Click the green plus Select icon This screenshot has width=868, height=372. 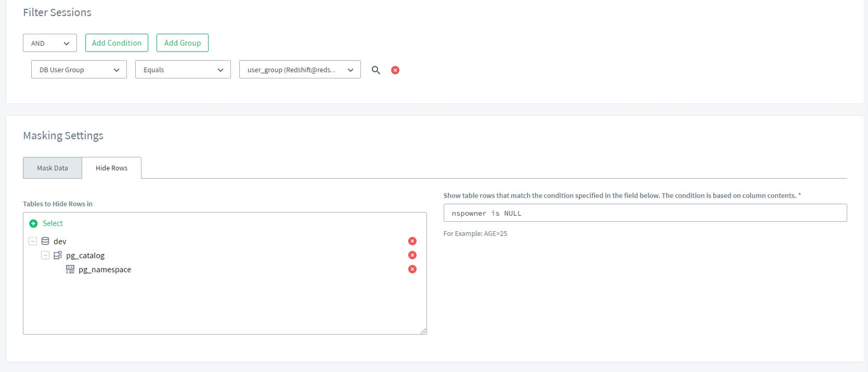tap(34, 223)
